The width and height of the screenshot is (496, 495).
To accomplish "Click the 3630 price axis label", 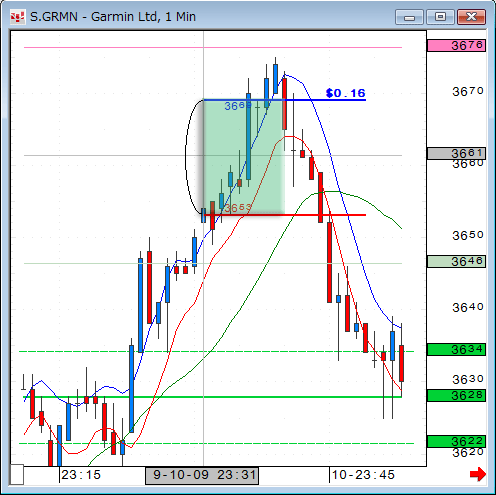I will click(x=468, y=379).
